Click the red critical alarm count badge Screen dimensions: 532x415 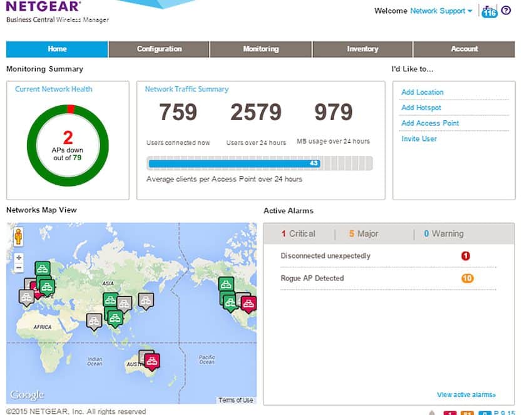pos(466,256)
